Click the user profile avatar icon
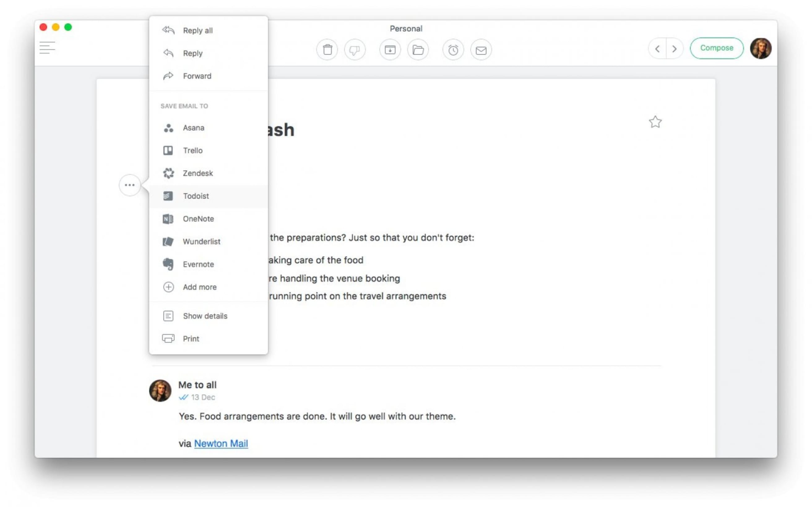The height and width of the screenshot is (507, 812). click(761, 48)
